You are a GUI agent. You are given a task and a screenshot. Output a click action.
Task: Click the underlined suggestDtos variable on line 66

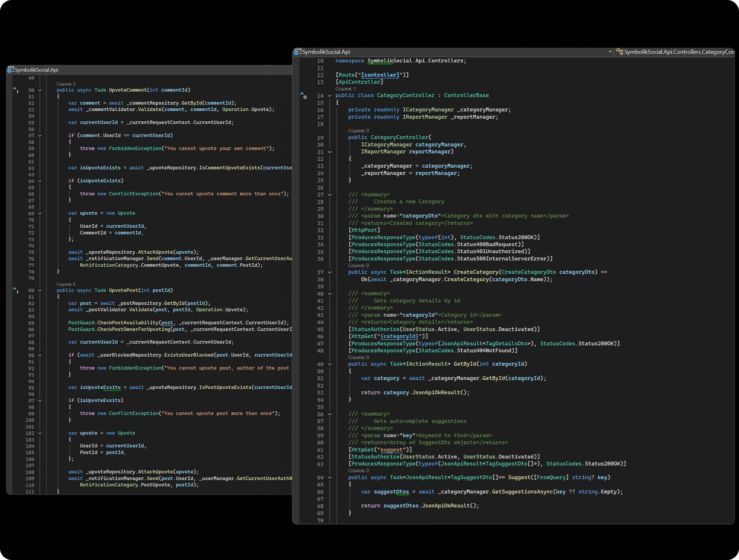click(391, 492)
